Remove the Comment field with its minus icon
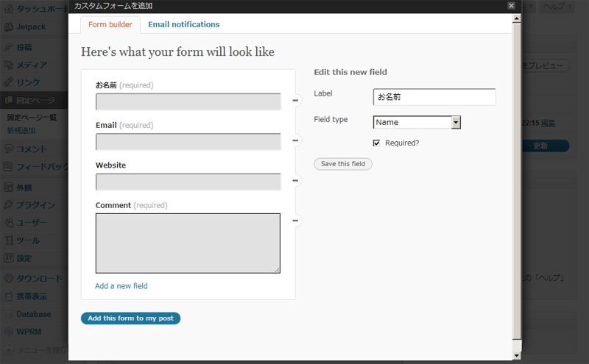Viewport: 589px width, 364px height. coord(295,221)
